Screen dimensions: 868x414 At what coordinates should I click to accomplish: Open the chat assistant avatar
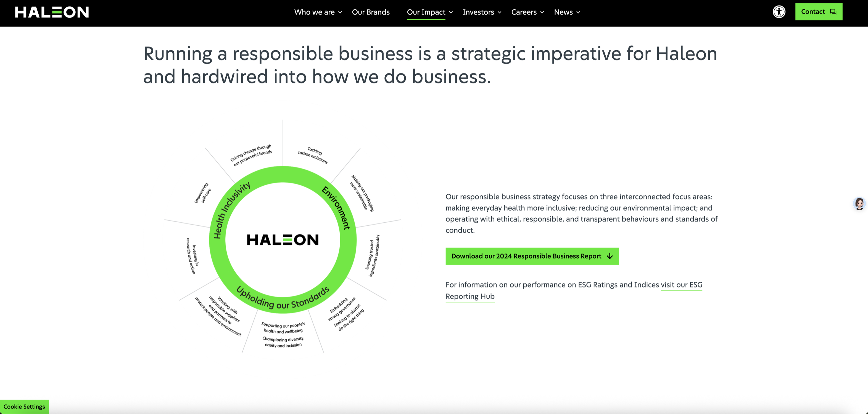pos(859,204)
